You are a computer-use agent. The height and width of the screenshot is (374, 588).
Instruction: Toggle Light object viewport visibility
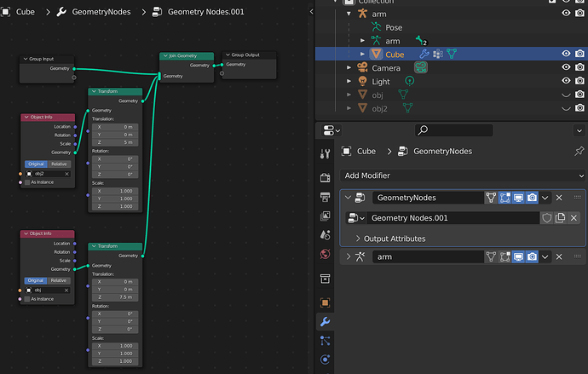pyautogui.click(x=566, y=81)
